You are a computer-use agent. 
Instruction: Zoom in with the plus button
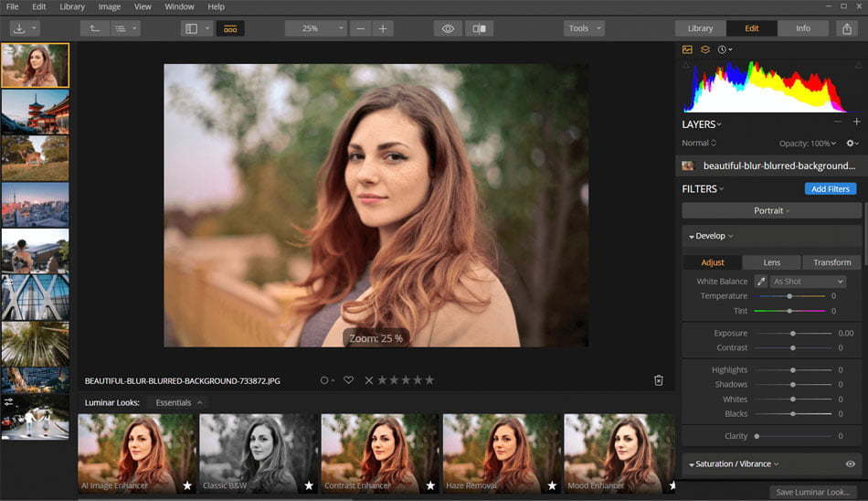pyautogui.click(x=383, y=28)
